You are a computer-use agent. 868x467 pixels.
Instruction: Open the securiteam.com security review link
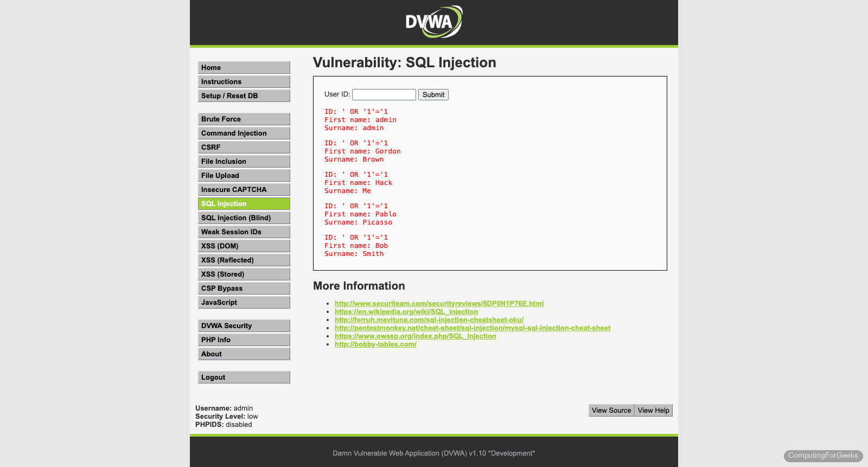(439, 303)
